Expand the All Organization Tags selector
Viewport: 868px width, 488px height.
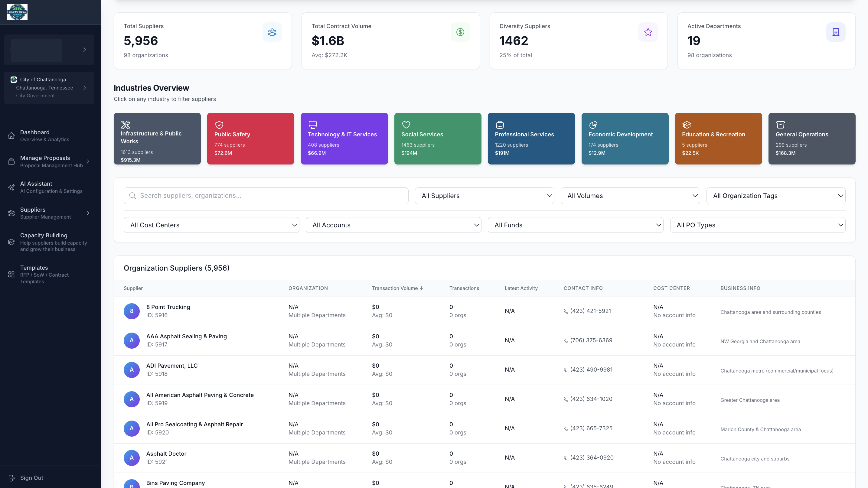(776, 196)
